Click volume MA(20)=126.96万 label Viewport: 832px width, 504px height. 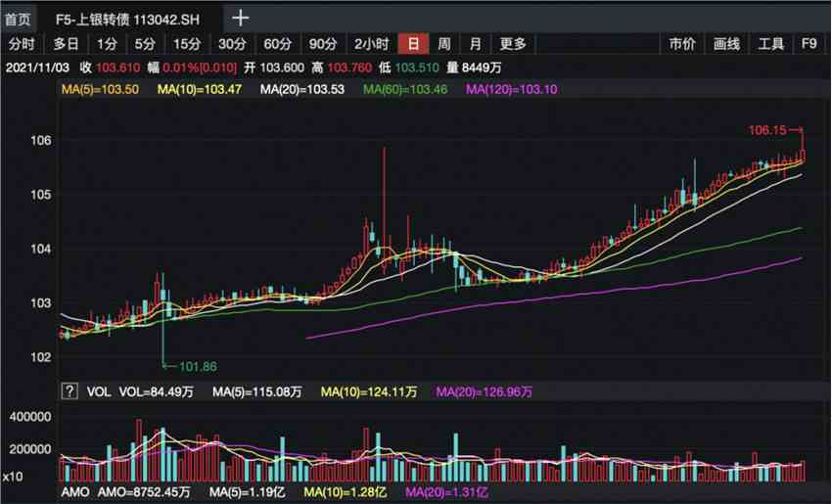pyautogui.click(x=485, y=392)
